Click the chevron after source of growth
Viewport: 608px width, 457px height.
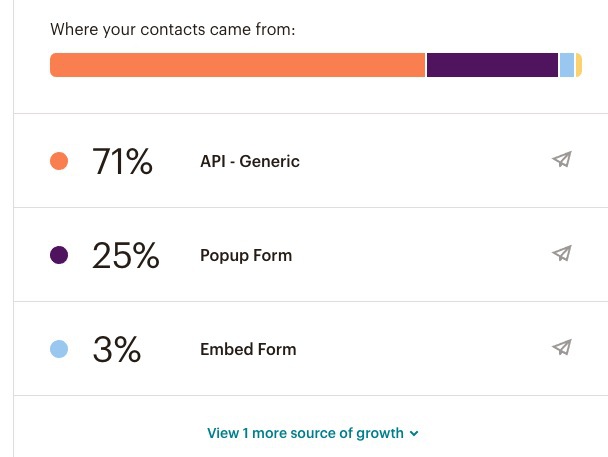tap(414, 434)
